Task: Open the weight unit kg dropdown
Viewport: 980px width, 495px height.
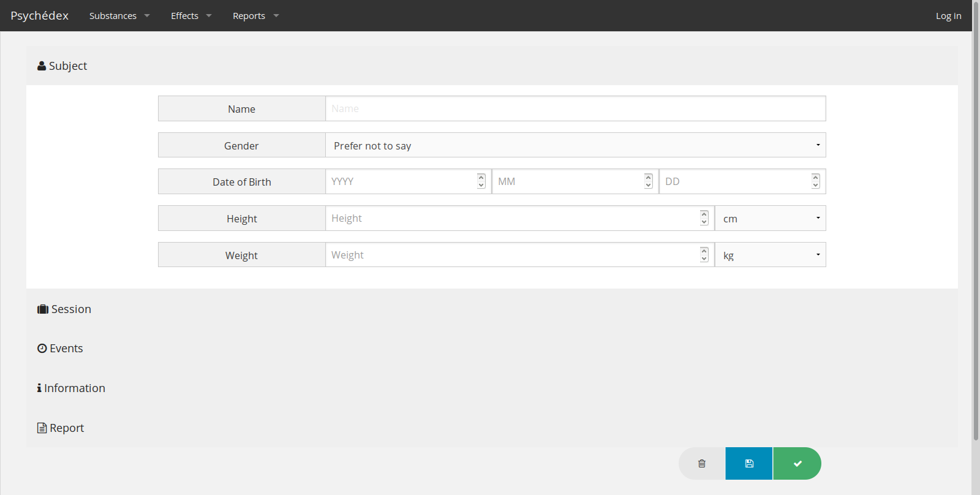Action: pos(770,255)
